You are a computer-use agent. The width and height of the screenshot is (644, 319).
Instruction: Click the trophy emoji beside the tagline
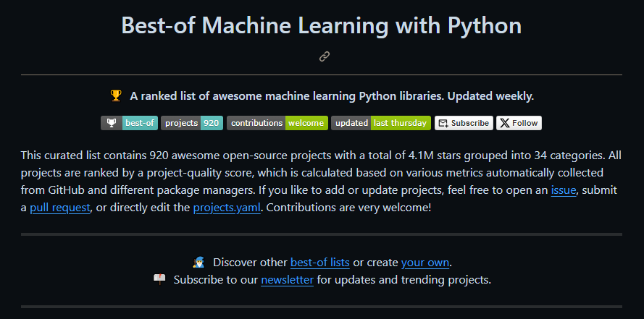tap(116, 96)
